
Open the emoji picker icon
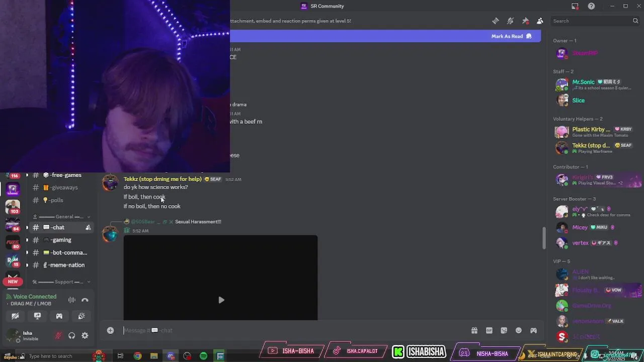[x=519, y=330]
